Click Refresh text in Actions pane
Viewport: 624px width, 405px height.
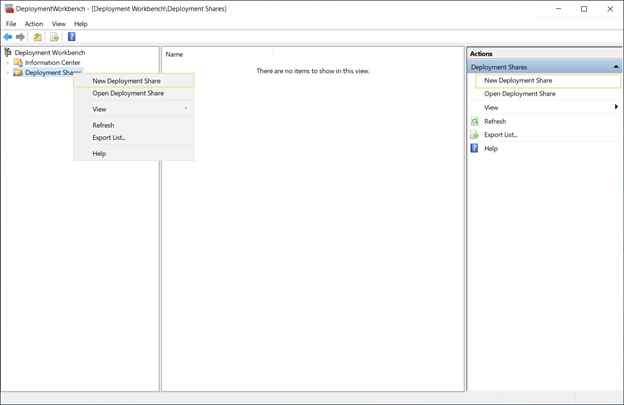pyautogui.click(x=495, y=121)
